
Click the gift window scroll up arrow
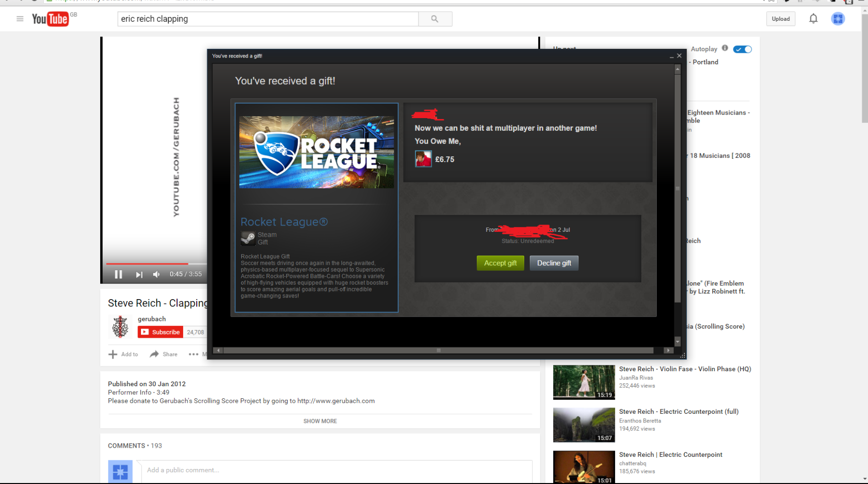tap(678, 69)
